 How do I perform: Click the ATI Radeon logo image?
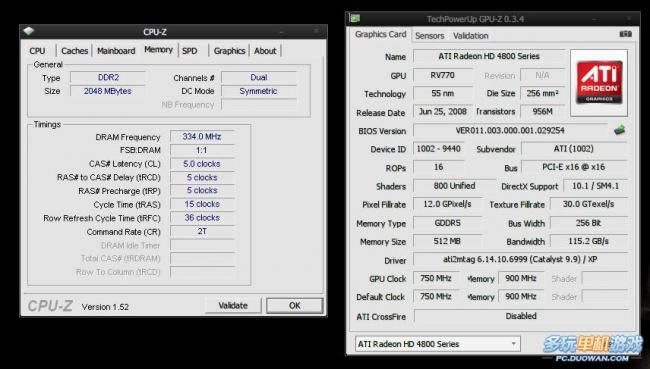(x=599, y=83)
